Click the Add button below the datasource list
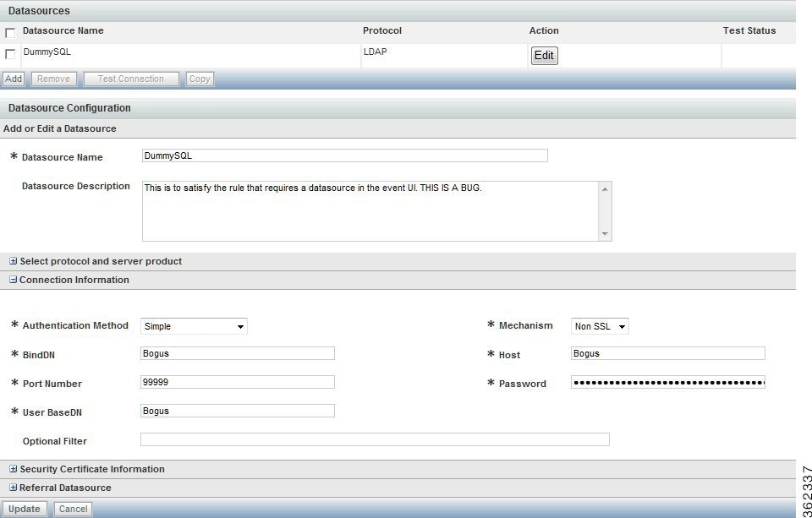Viewport: 812px width, 518px height. click(x=13, y=79)
